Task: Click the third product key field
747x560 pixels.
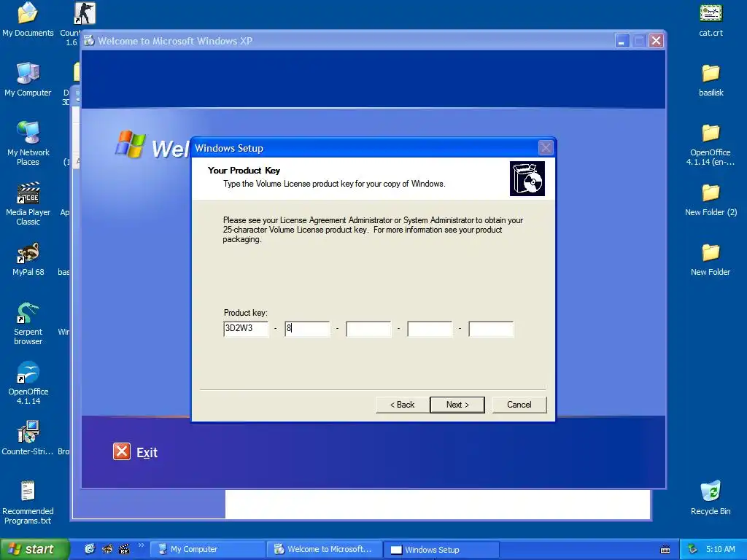Action: (x=368, y=329)
